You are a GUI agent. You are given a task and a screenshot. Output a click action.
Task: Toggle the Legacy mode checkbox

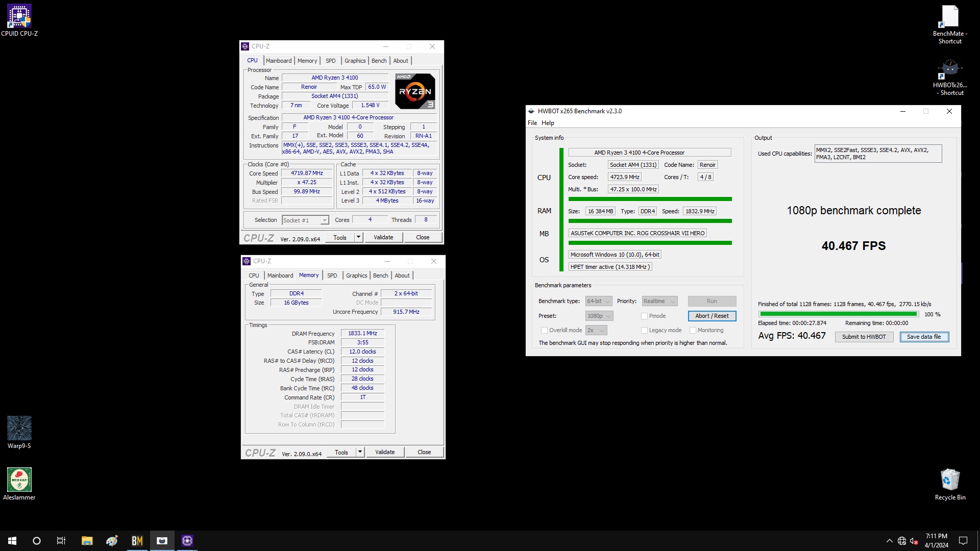tap(644, 331)
